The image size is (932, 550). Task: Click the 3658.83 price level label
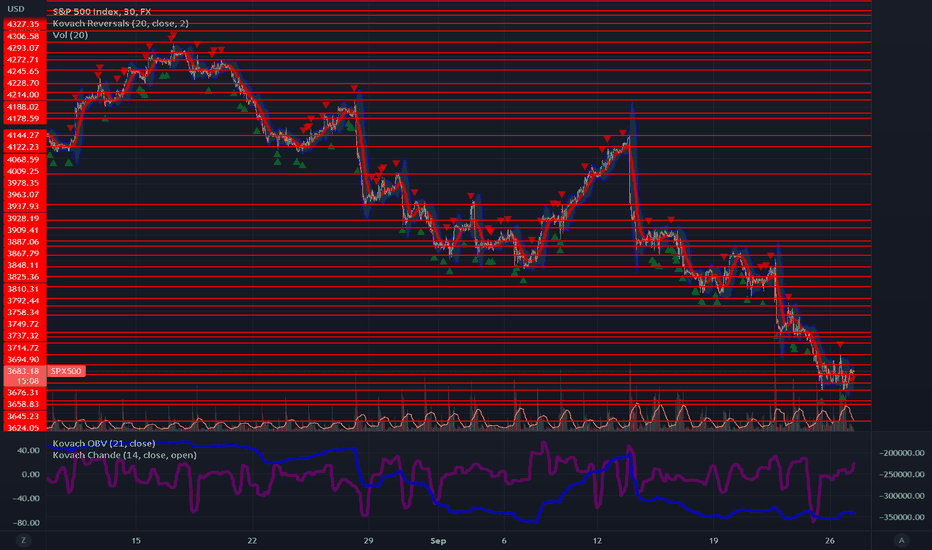23,404
